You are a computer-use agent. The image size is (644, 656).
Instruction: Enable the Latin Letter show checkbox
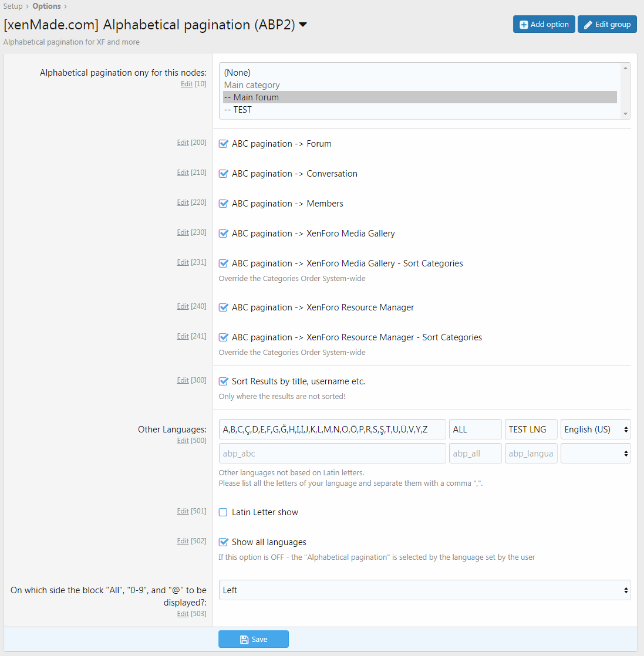223,512
